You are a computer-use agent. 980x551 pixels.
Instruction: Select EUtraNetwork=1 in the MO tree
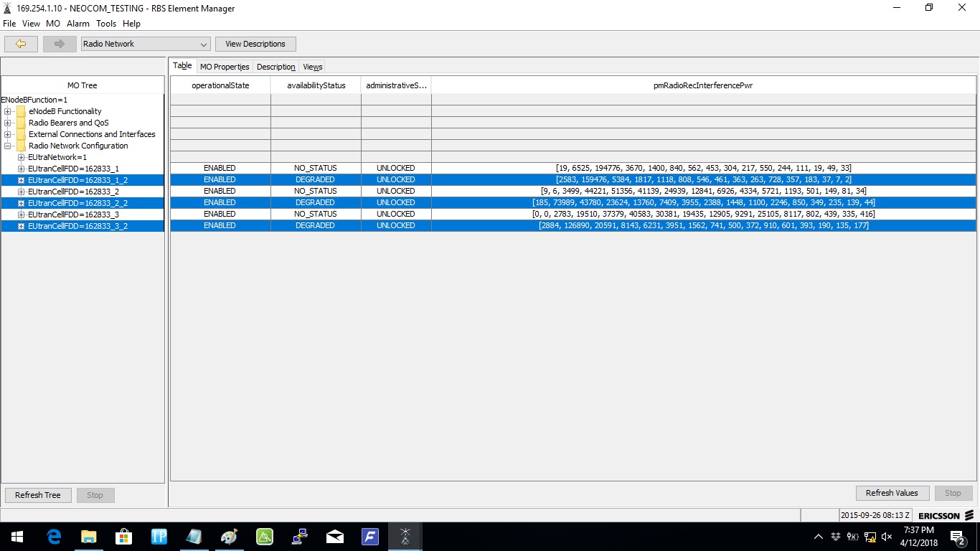coord(57,157)
